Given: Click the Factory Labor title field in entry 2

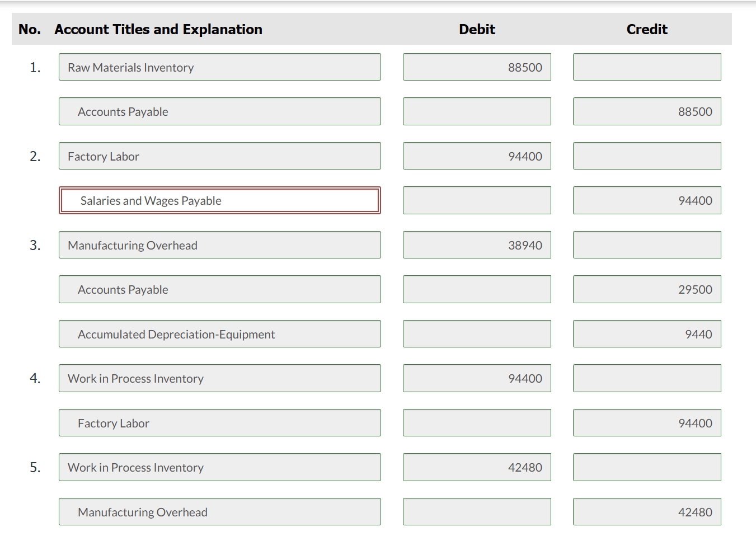Looking at the screenshot, I should point(220,156).
